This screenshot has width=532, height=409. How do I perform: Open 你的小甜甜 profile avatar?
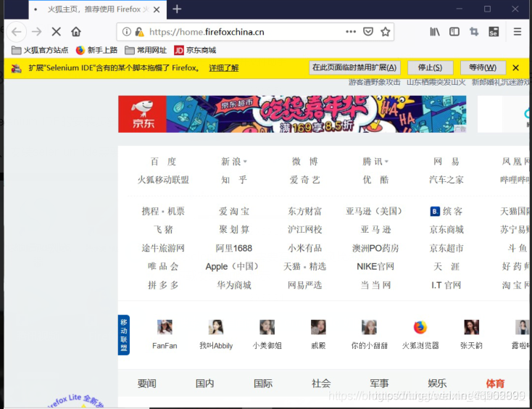[369, 327]
